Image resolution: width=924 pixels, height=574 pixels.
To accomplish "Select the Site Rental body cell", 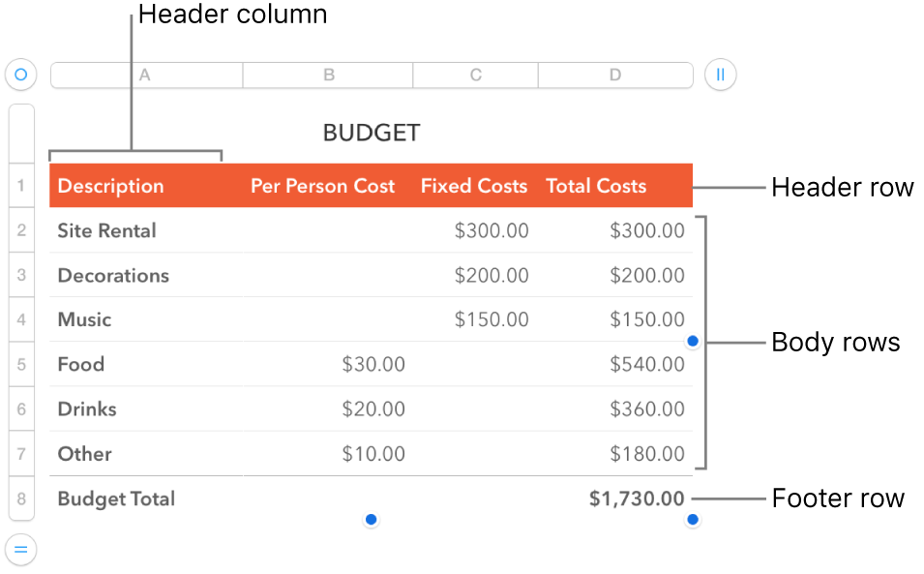I will pyautogui.click(x=106, y=230).
